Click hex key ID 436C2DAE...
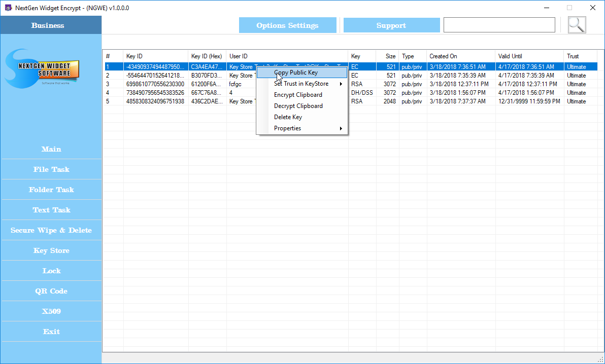The width and height of the screenshot is (605, 364). coord(207,101)
